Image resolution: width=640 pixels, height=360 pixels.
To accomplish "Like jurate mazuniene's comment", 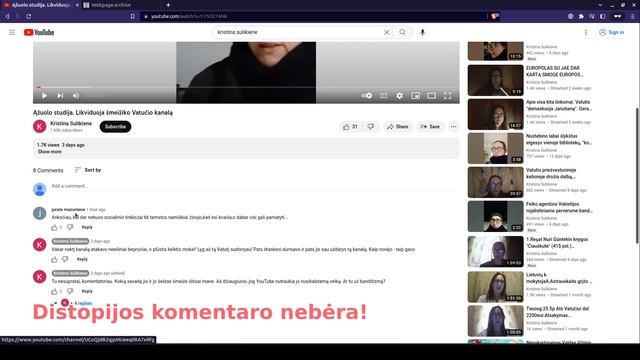I will [54, 227].
